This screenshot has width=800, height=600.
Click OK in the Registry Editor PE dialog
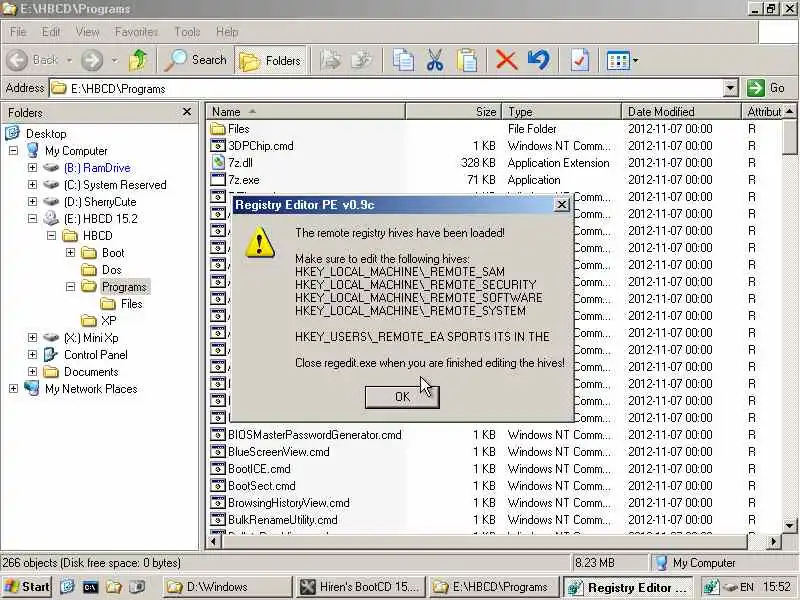[x=402, y=397]
